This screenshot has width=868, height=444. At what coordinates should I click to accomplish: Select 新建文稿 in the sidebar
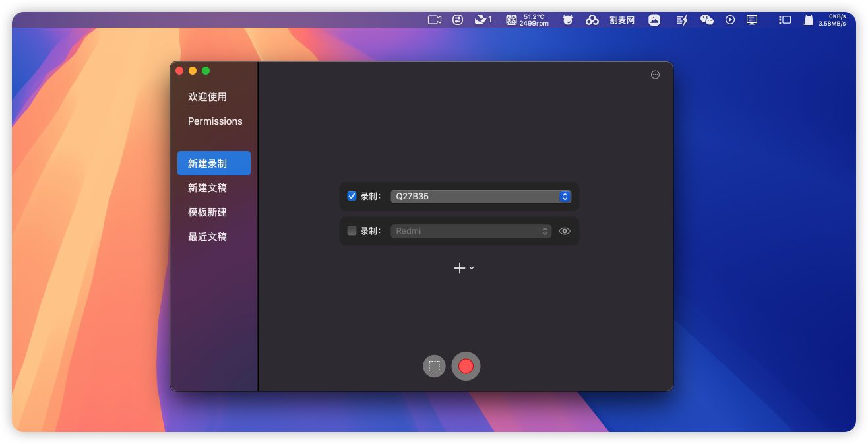click(207, 188)
